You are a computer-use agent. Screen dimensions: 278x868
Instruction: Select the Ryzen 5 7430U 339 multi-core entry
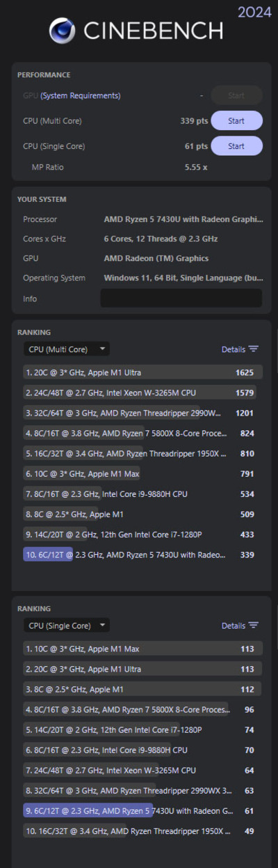point(142,555)
